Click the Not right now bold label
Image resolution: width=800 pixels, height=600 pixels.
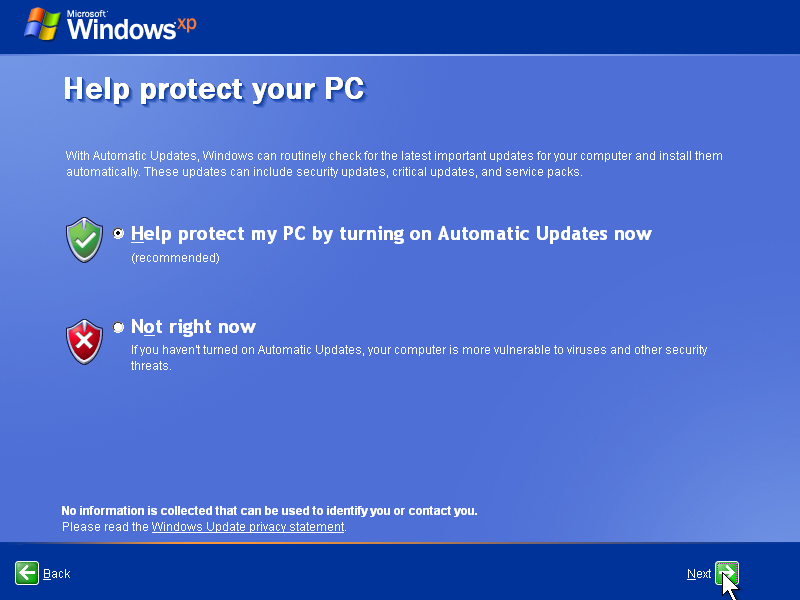193,326
